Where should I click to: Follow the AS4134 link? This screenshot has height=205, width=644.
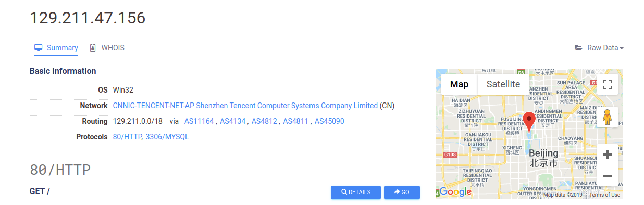pos(232,121)
